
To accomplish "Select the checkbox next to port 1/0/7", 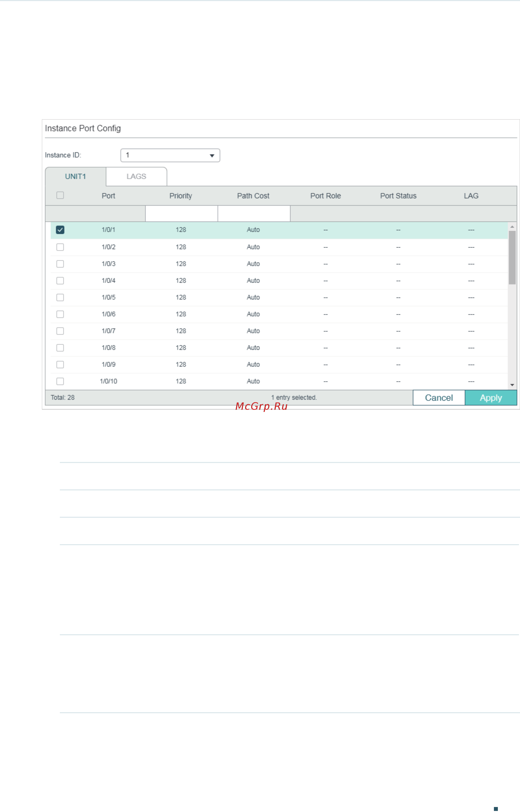I will [x=60, y=331].
